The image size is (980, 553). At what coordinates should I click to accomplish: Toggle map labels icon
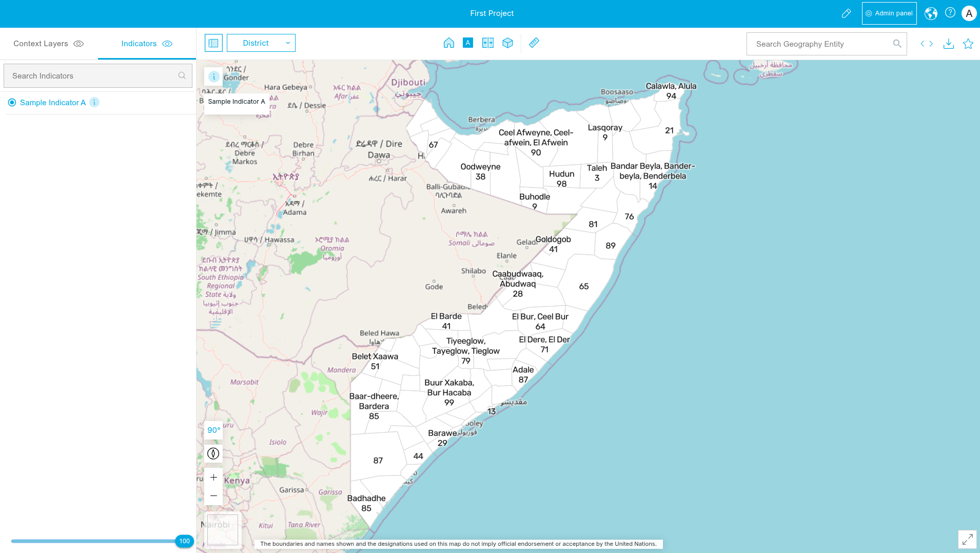click(x=468, y=43)
